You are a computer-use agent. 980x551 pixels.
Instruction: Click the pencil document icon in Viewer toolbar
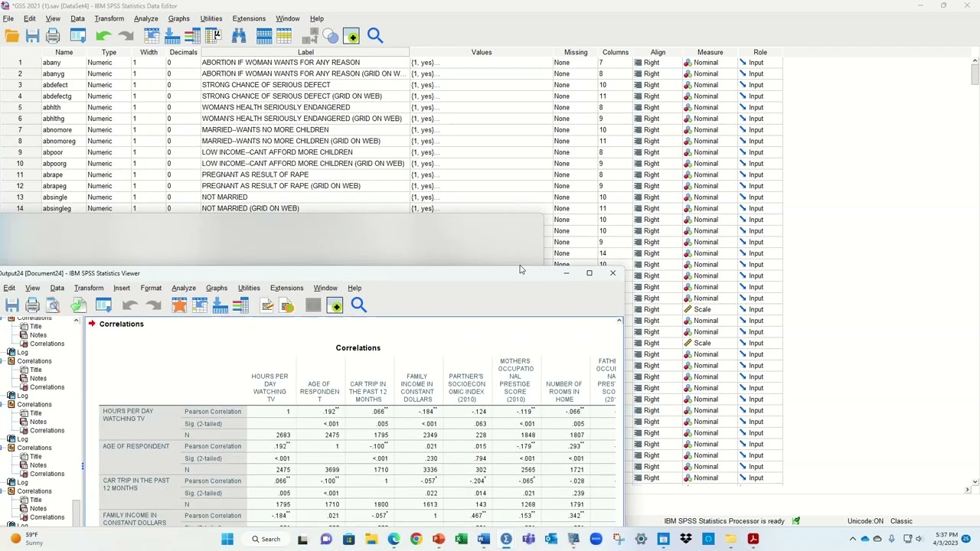point(266,306)
